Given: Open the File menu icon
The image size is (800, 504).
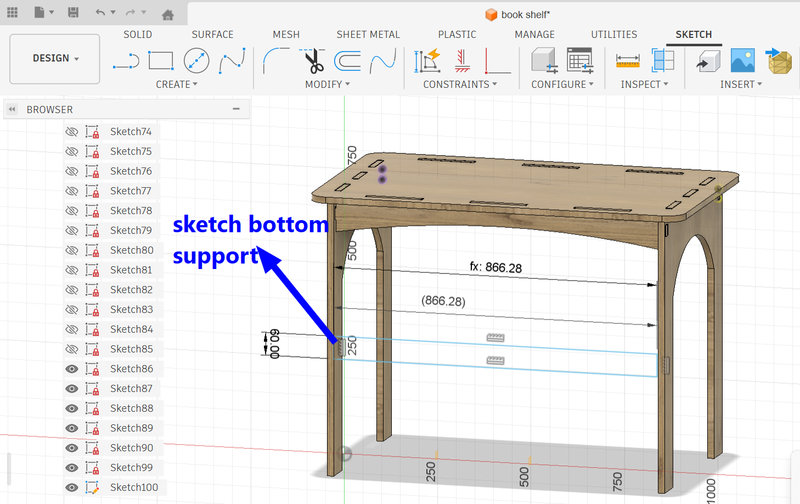Looking at the screenshot, I should pos(39,12).
